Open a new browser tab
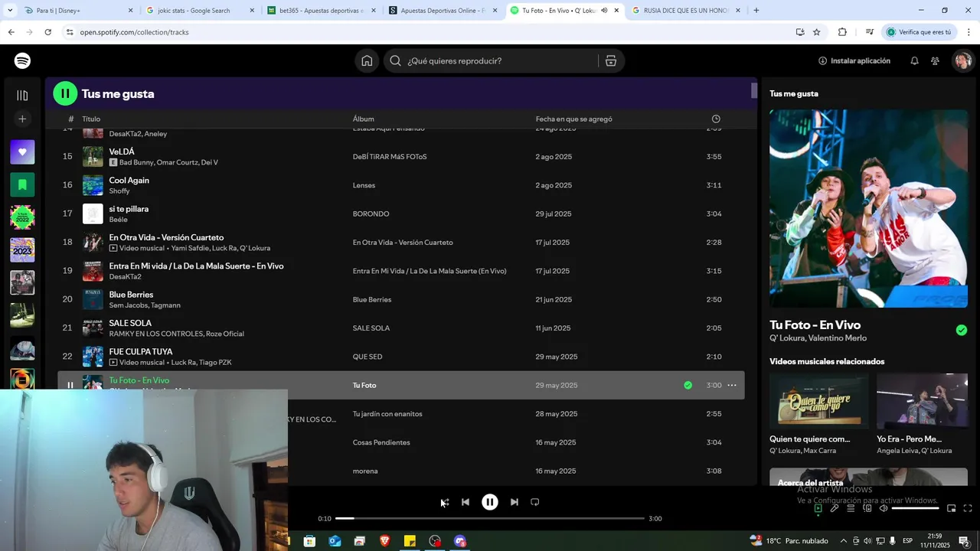980x551 pixels. click(756, 11)
